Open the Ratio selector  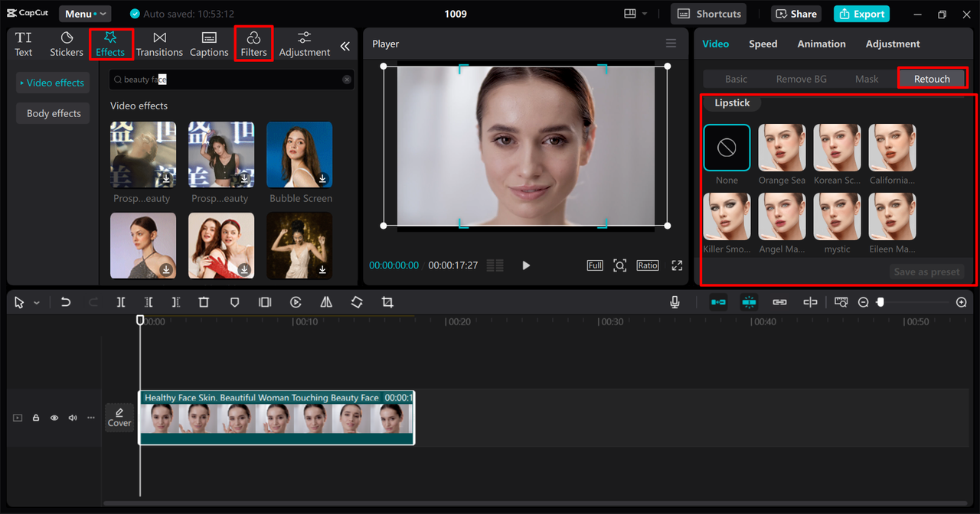pos(647,265)
